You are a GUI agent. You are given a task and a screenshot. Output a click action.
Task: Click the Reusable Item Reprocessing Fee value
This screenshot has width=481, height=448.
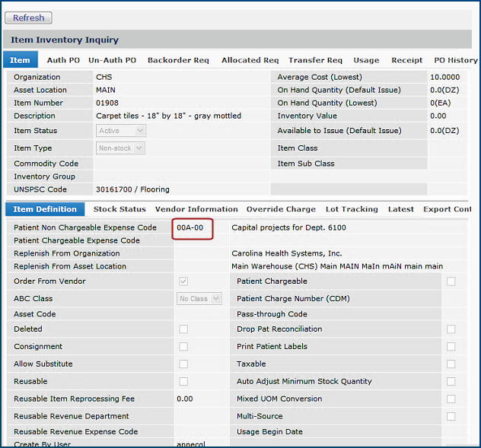[x=185, y=399]
